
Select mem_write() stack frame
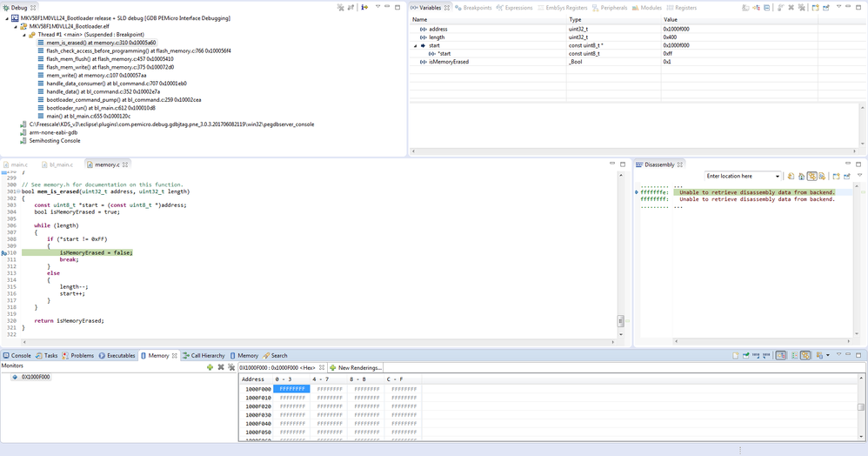click(x=92, y=76)
